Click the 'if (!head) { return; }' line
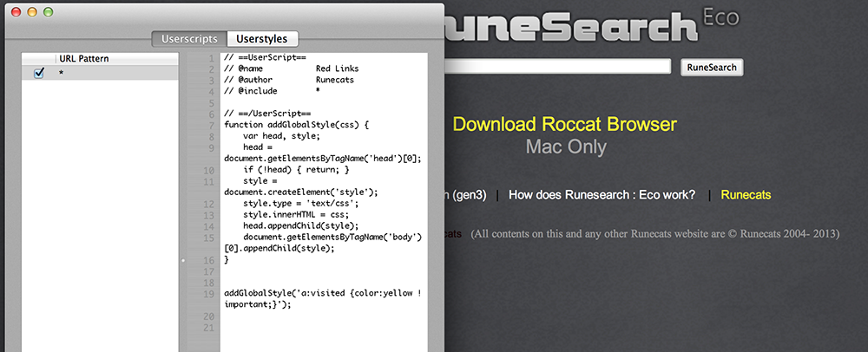 [296, 170]
